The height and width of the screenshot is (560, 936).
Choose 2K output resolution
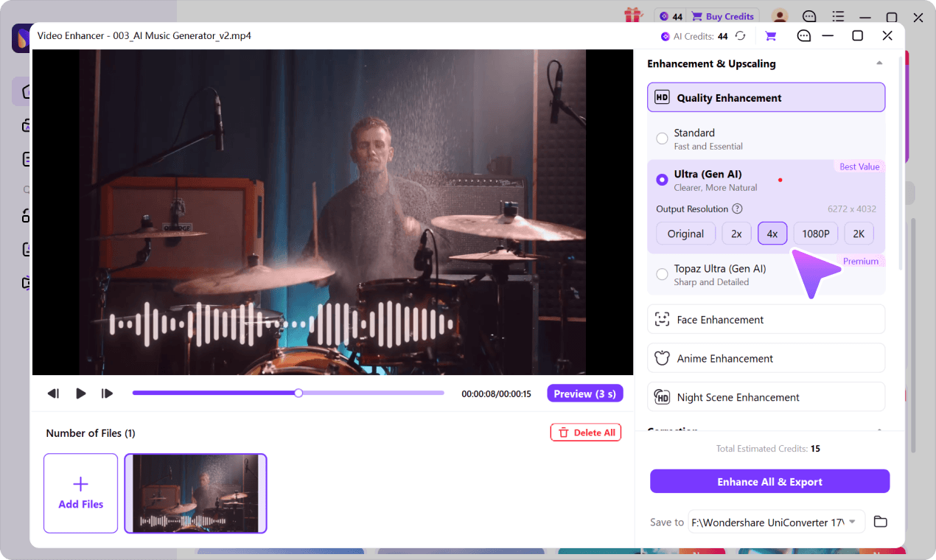tap(859, 234)
